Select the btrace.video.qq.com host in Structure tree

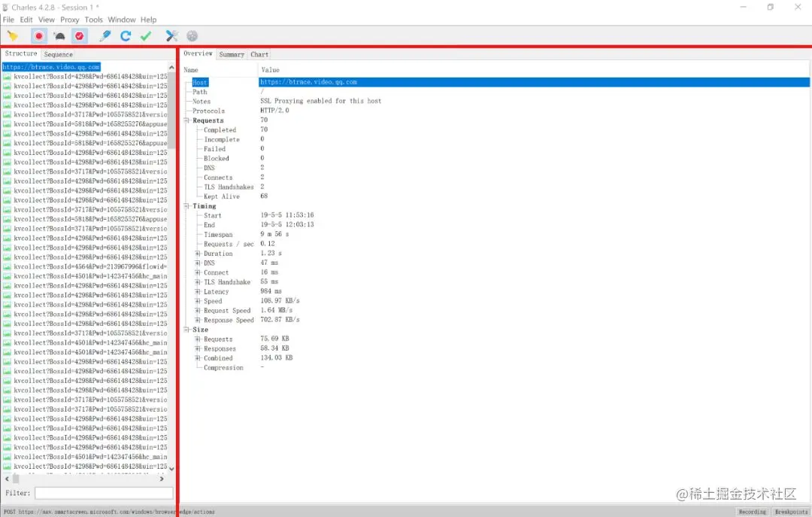point(51,67)
